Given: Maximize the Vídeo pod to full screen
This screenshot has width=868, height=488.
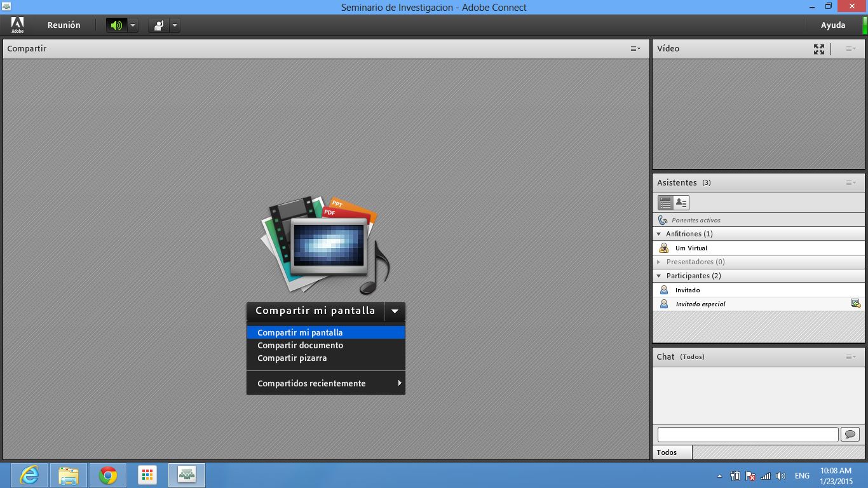Looking at the screenshot, I should tap(819, 49).
